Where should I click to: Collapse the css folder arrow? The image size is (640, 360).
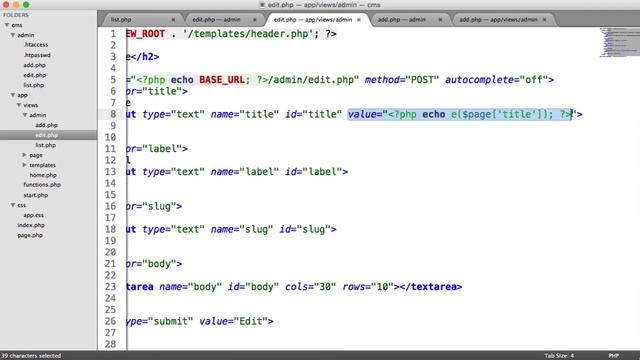[x=13, y=205]
